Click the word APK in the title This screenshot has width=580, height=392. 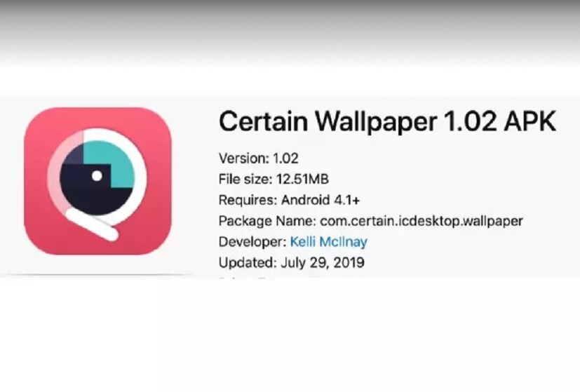(530, 121)
